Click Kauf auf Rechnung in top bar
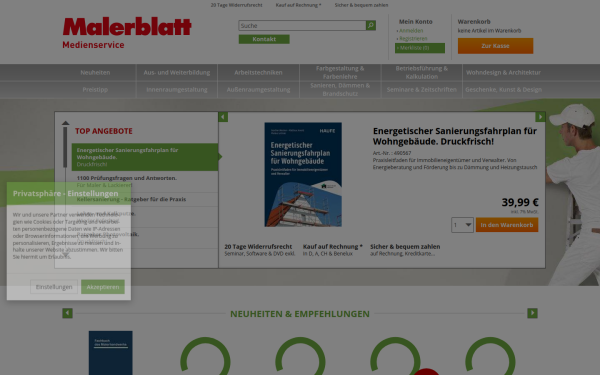The width and height of the screenshot is (600, 375). pos(298,5)
